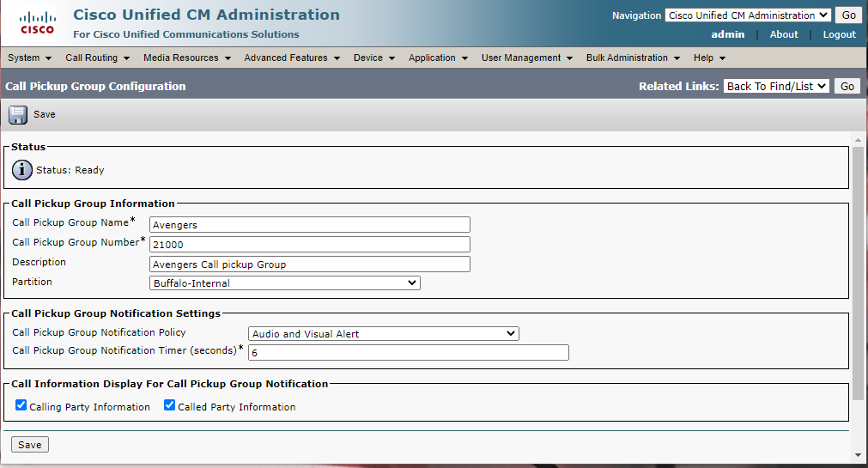This screenshot has width=868, height=468.
Task: Click the bottom Save button
Action: point(30,445)
